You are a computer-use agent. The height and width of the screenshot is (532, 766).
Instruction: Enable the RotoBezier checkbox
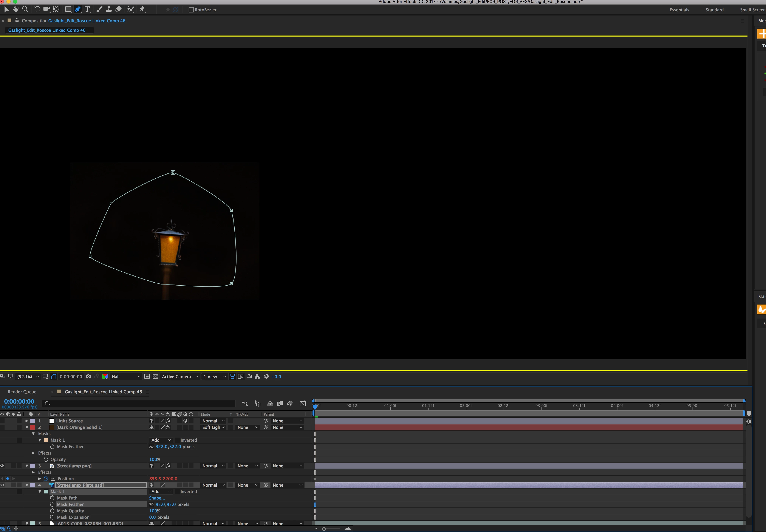[191, 10]
